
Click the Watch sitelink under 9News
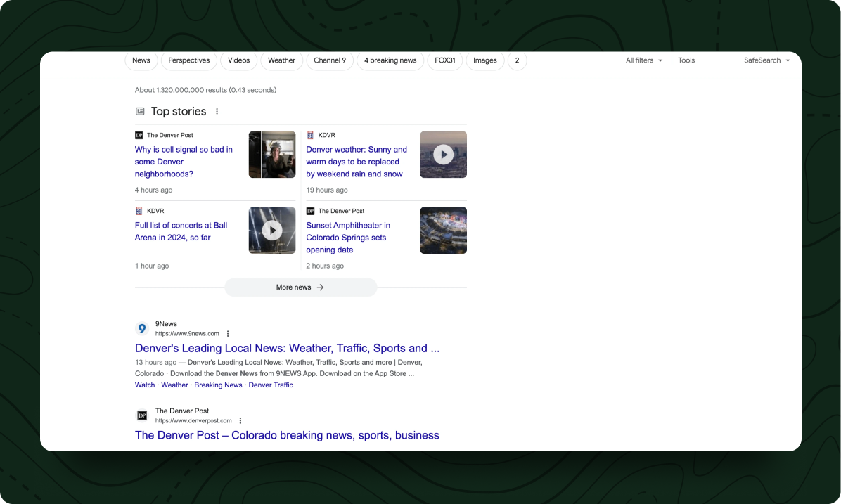point(145,385)
